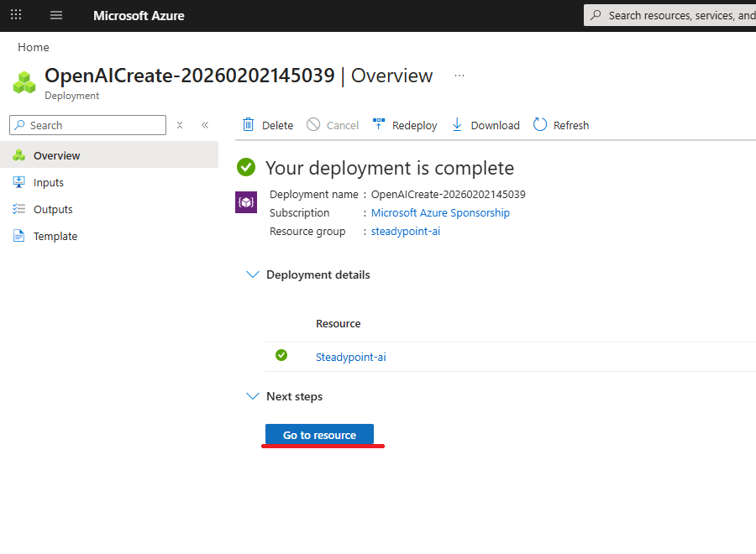The image size is (756, 554).
Task: Select the Template menu item
Action: point(55,236)
